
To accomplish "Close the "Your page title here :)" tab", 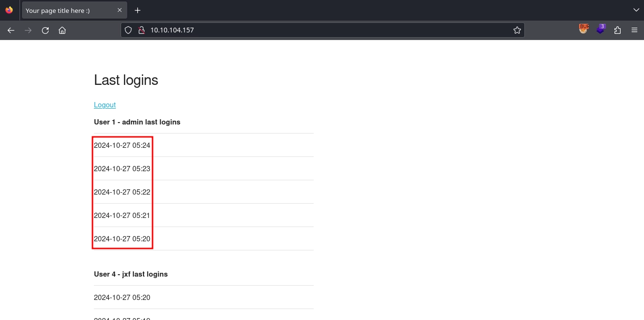I will click(x=120, y=10).
